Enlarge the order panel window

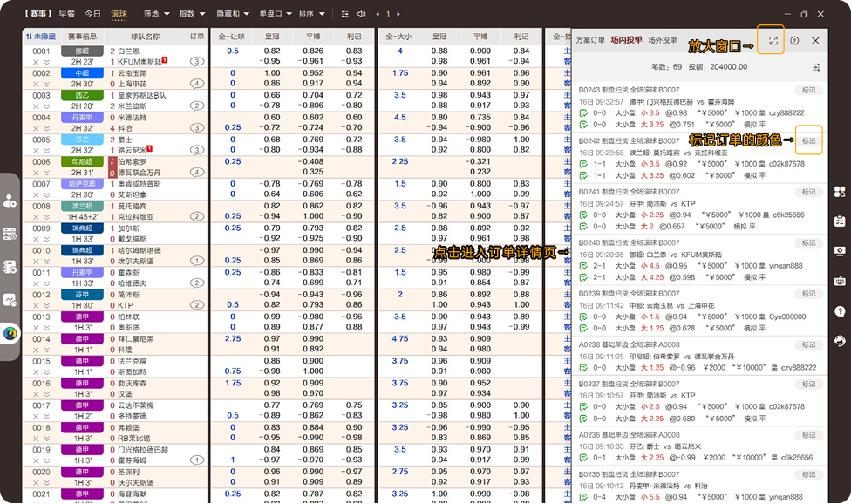(773, 41)
